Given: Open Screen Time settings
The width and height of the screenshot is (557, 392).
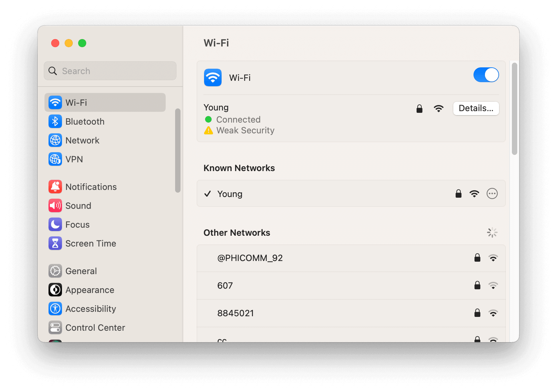Looking at the screenshot, I should (105, 243).
